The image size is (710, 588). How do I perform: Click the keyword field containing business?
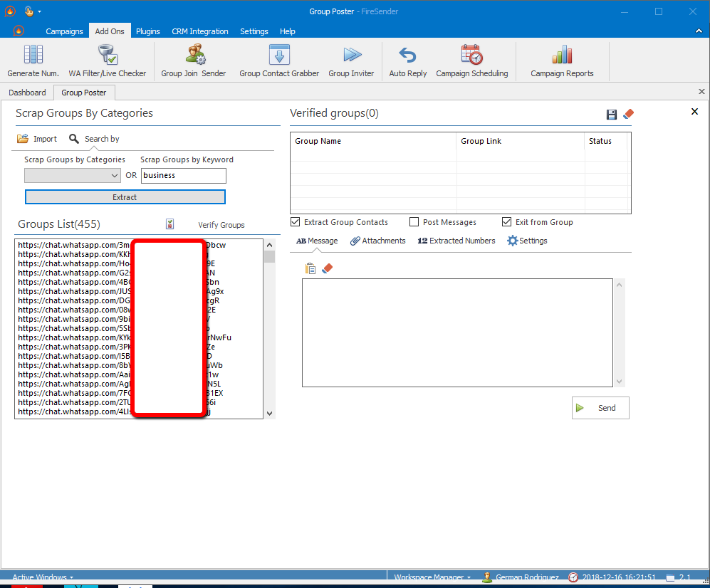184,176
